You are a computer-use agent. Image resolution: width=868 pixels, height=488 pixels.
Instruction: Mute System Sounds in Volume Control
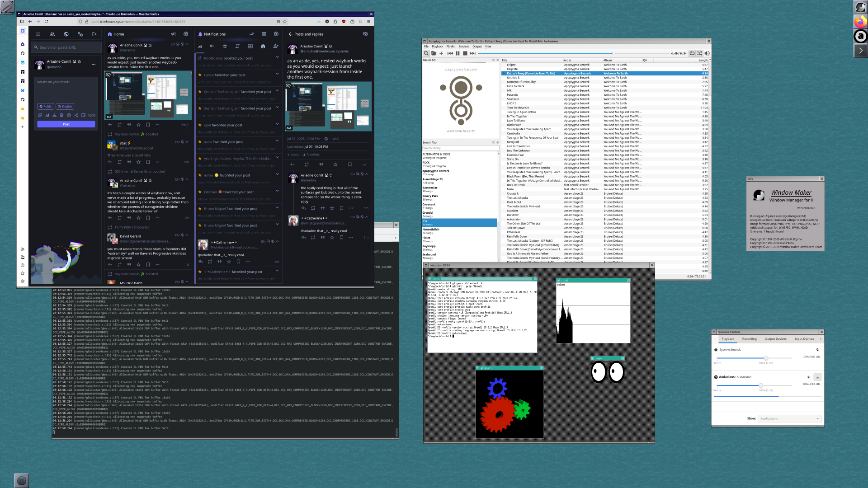817,350
